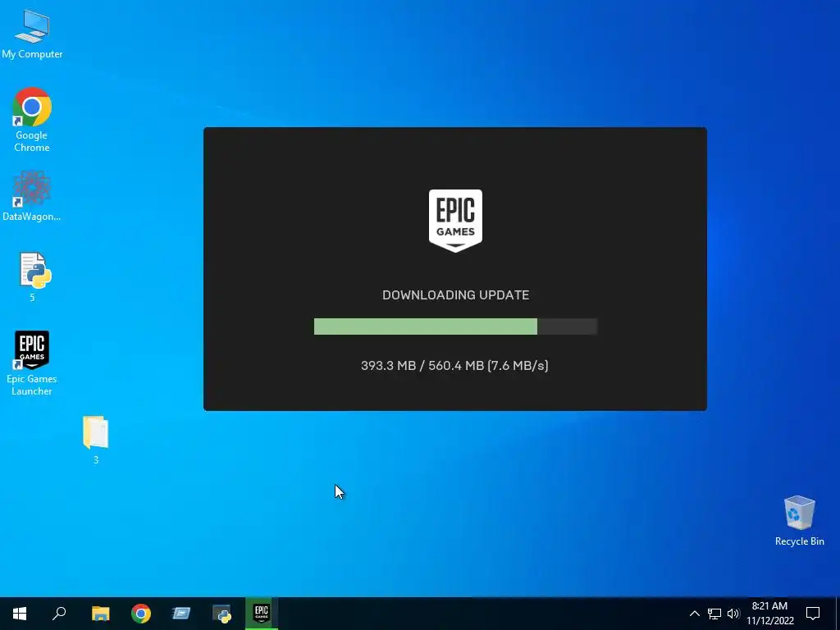Show hidden system tray icons
The width and height of the screenshot is (840, 630).
pos(694,614)
